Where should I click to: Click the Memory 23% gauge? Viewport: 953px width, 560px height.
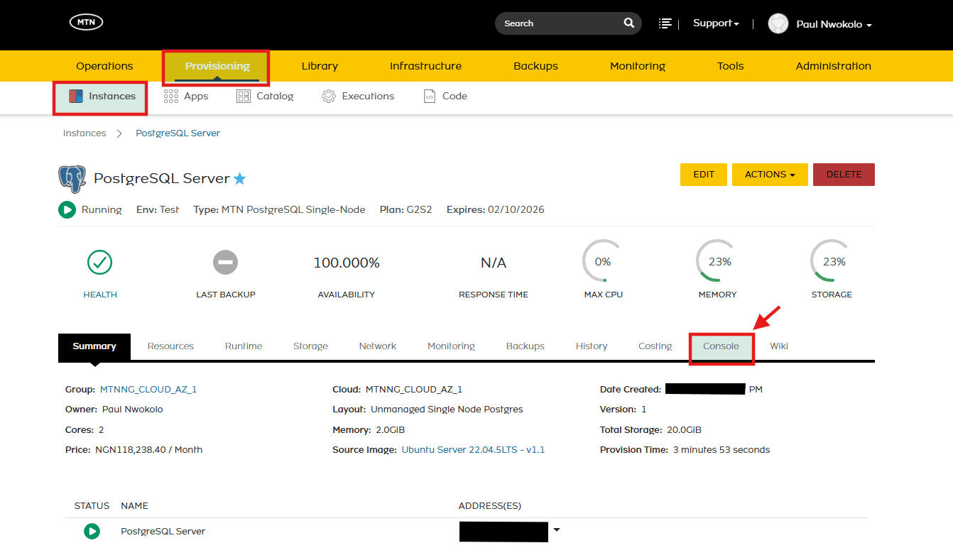tap(718, 261)
